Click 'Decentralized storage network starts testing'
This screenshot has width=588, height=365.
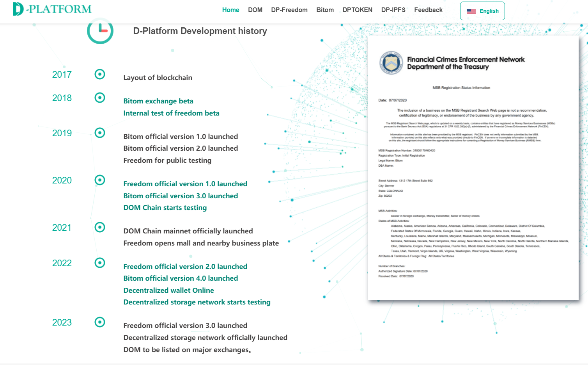[x=197, y=302]
